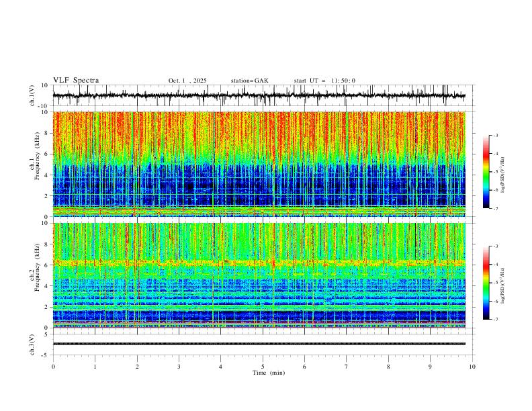Click the "-5" tick on the lower color bar
This screenshot has width=532, height=411.
[496, 283]
